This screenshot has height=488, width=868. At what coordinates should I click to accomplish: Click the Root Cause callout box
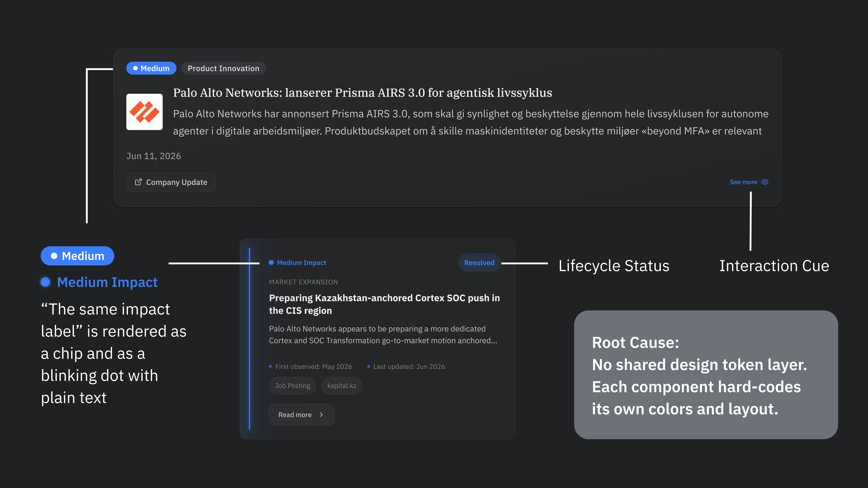tap(706, 375)
